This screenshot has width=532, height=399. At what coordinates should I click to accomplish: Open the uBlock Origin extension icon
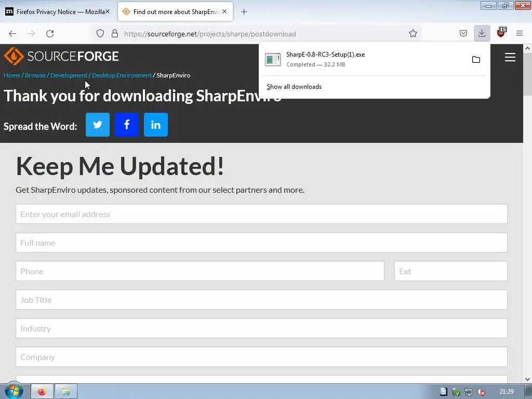tap(501, 33)
